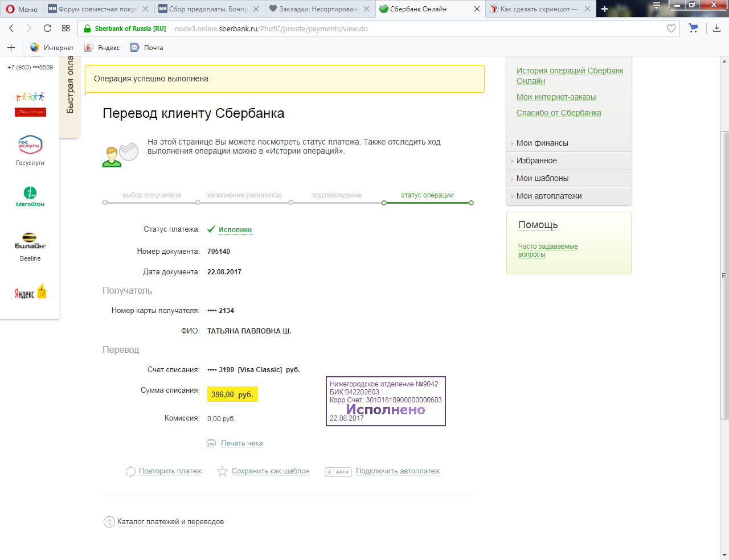Close the Сбербанк Онлайн tab
Viewport: 729px width, 560px height.
pyautogui.click(x=477, y=9)
